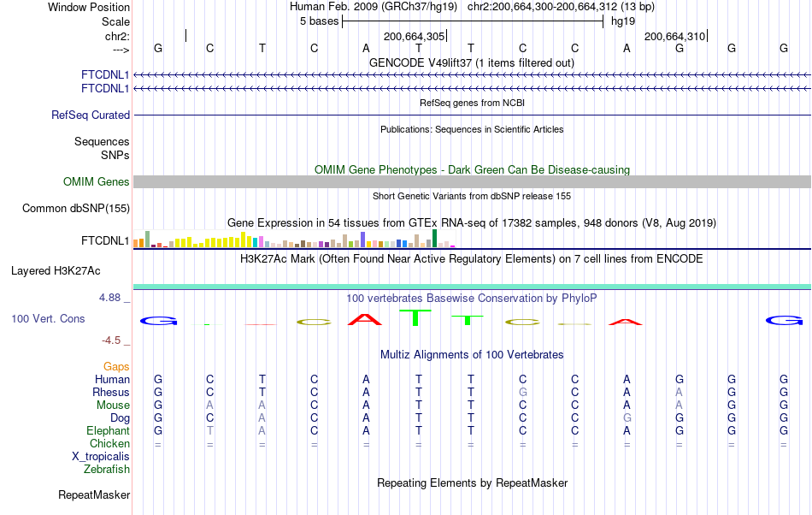Image resolution: width=812 pixels, height=515 pixels.
Task: Click the ---> sequence direction label
Action: 121,50
